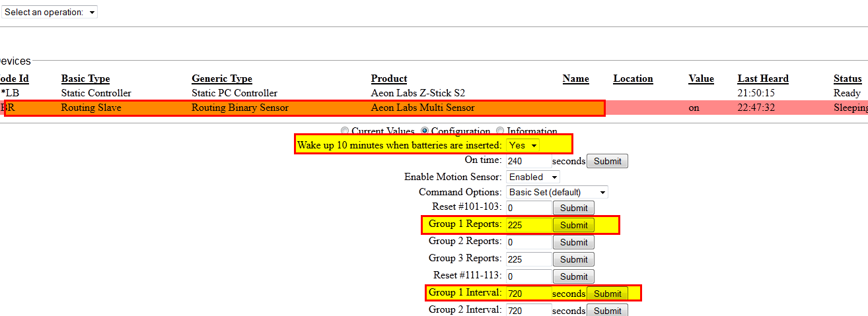
Task: Submit the Group 1 Interval value
Action: [607, 294]
